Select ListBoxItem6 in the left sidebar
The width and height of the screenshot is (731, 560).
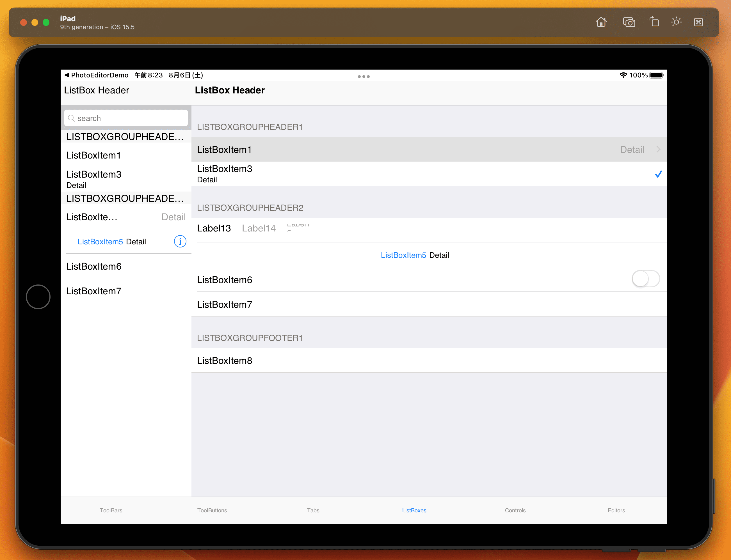126,266
